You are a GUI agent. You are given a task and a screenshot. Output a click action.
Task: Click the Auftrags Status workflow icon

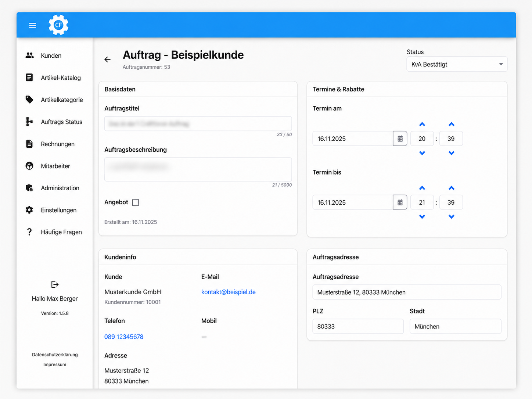pos(29,122)
